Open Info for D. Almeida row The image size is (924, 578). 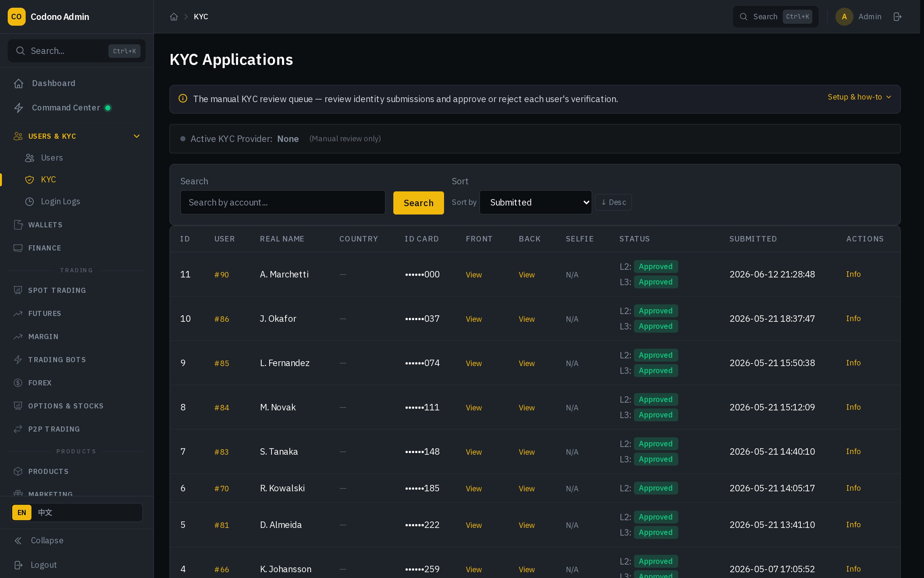point(853,524)
